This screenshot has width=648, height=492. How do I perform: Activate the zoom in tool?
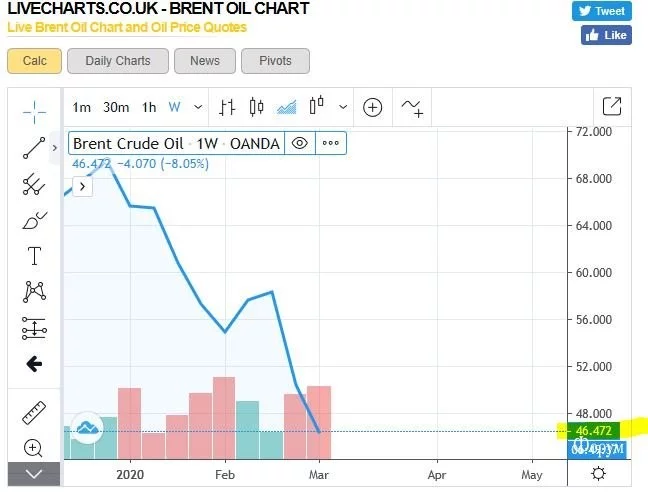pos(34,448)
